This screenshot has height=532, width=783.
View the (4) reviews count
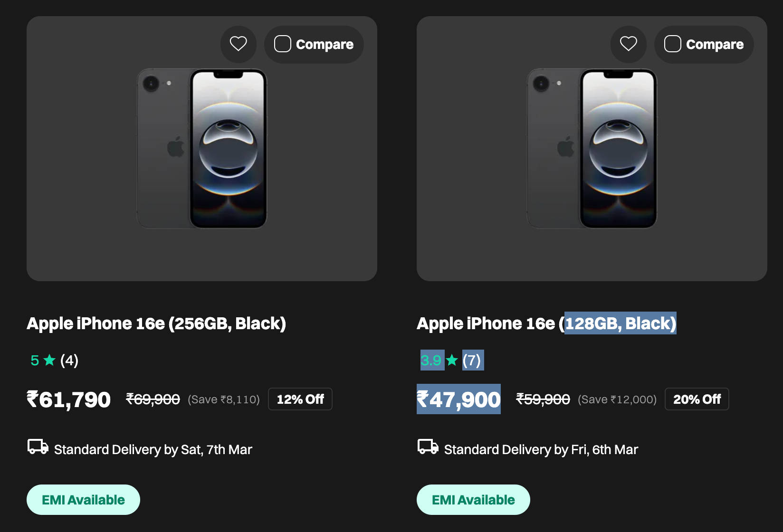pyautogui.click(x=69, y=360)
